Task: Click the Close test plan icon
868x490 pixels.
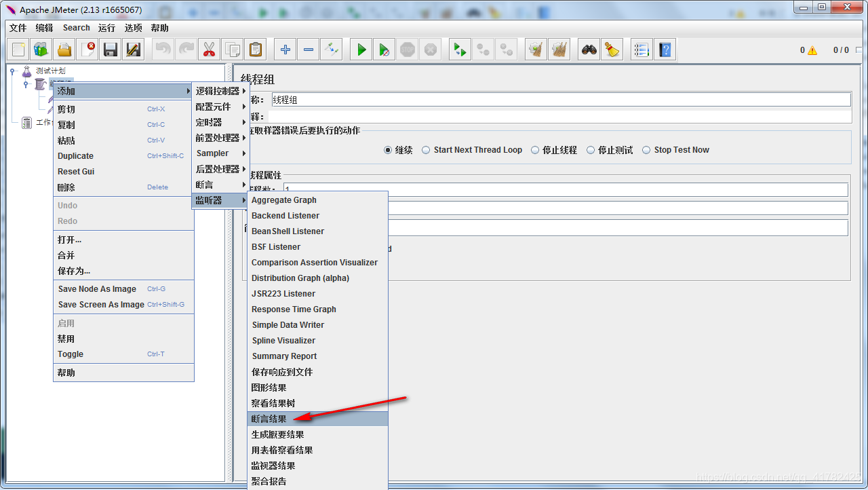Action: [x=87, y=50]
